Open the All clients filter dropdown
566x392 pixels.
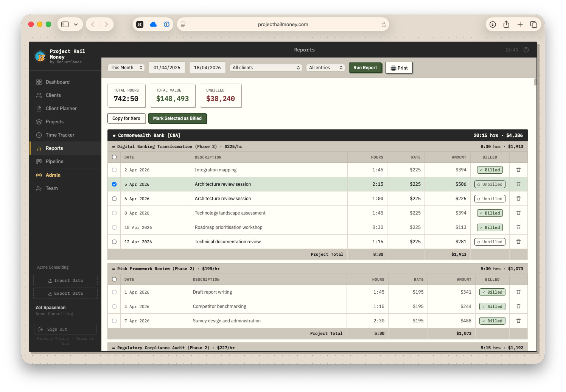266,67
